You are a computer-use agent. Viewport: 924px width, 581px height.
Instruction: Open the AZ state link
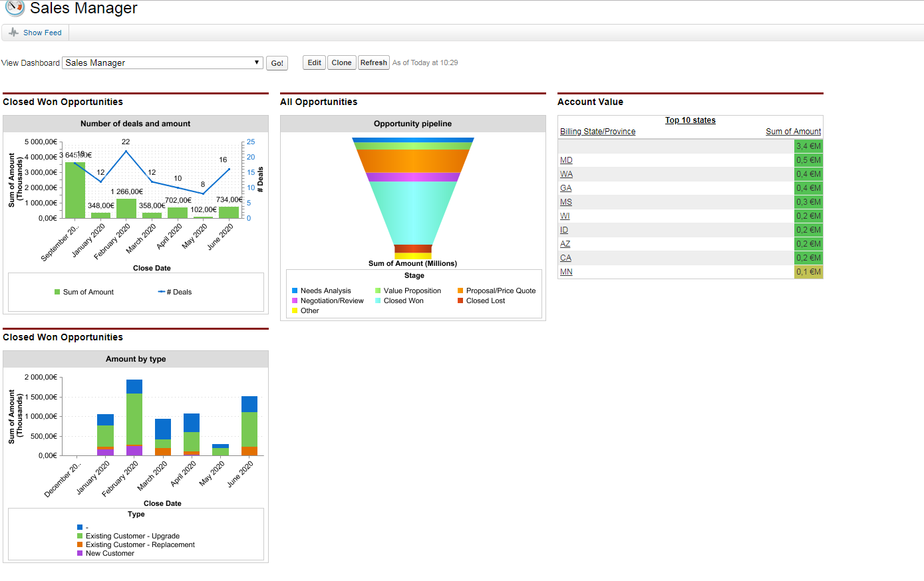(565, 244)
